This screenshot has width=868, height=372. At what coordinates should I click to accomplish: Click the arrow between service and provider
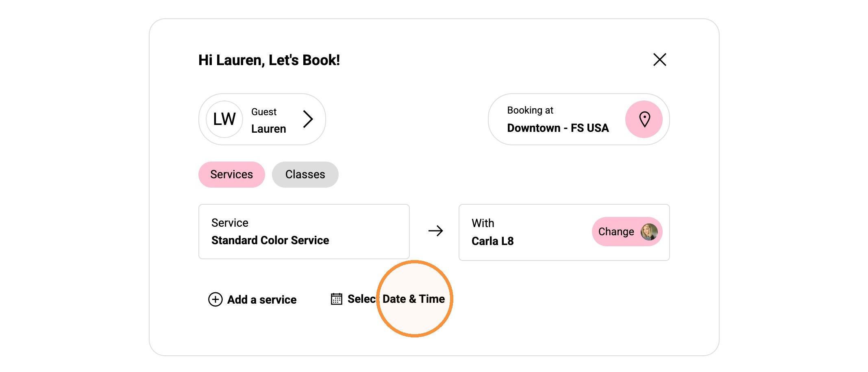click(435, 231)
